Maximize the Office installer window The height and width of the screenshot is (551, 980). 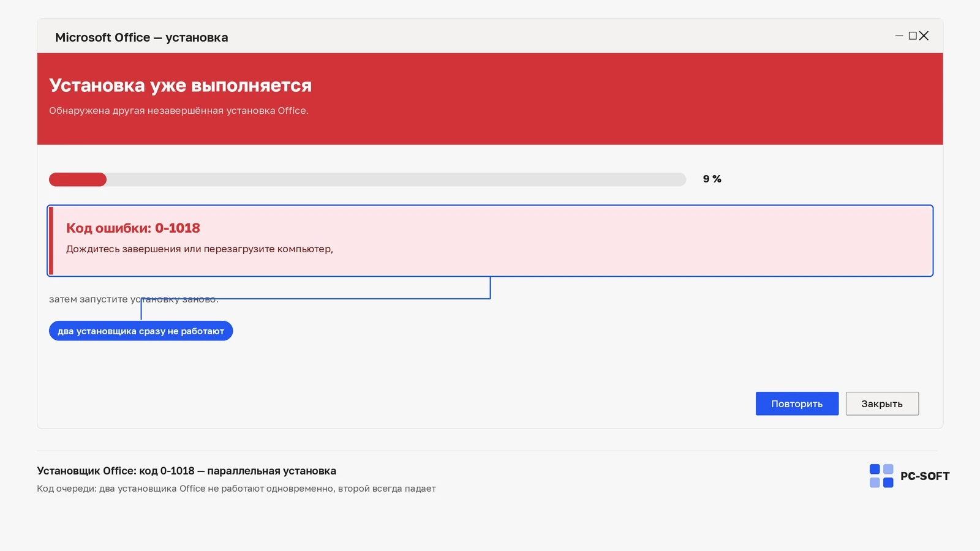coord(913,36)
